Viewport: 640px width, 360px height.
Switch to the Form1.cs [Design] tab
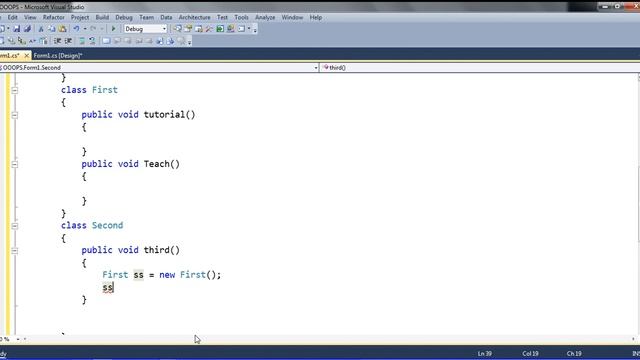pyautogui.click(x=58, y=56)
